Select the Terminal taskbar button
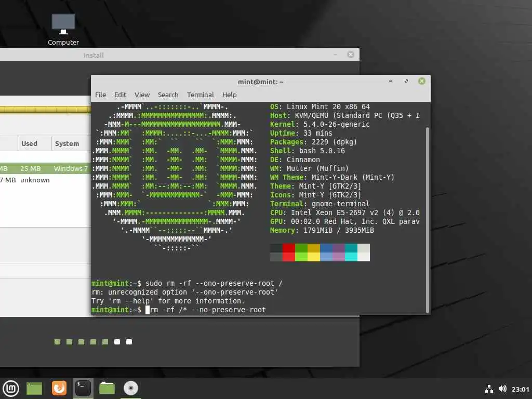The width and height of the screenshot is (532, 399). point(83,389)
